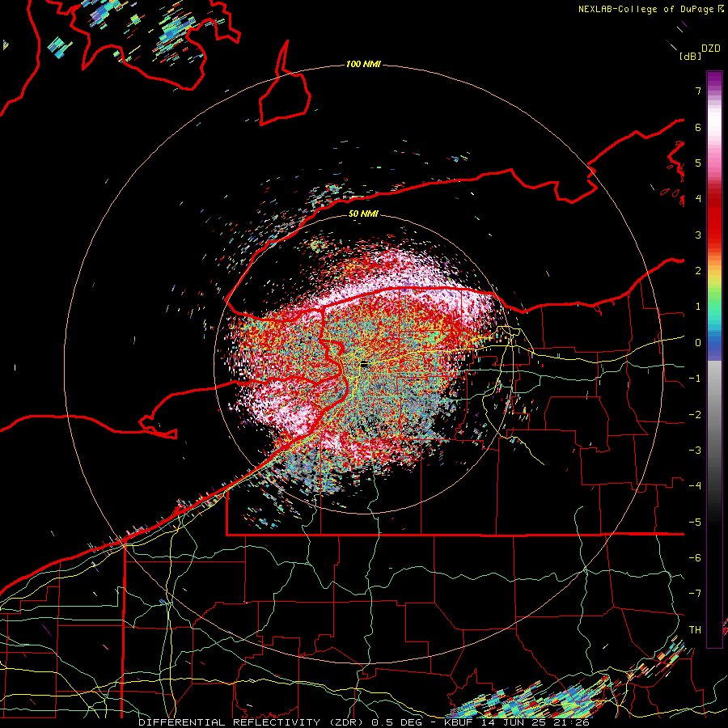Screen dimensions: 728x728
Task: Click the 7 value on the scale
Action: (698, 91)
